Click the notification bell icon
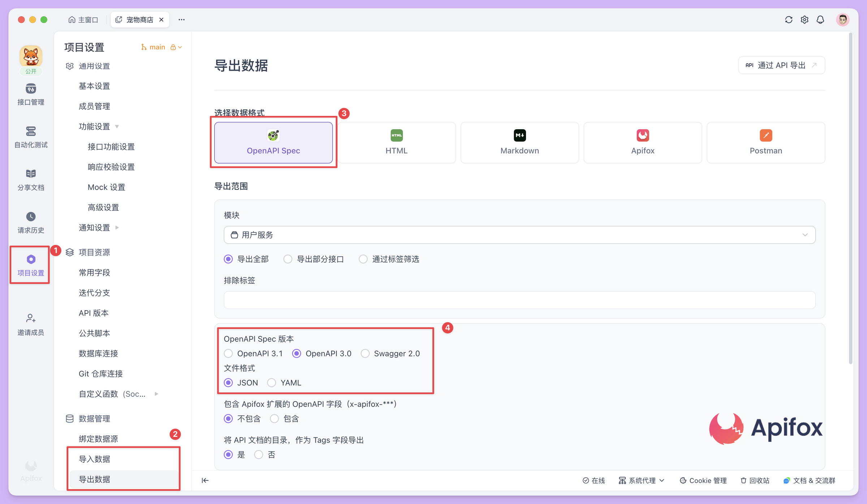Screen dimensions: 867x504 [x=820, y=19]
